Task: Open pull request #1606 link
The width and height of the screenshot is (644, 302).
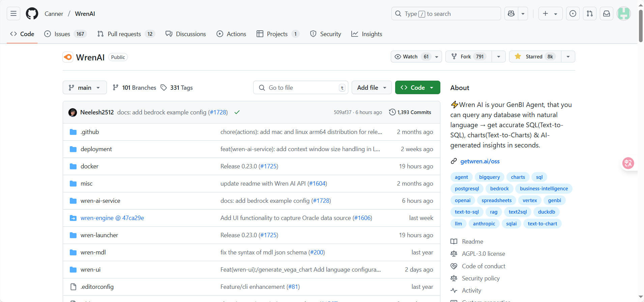Action: pos(362,218)
